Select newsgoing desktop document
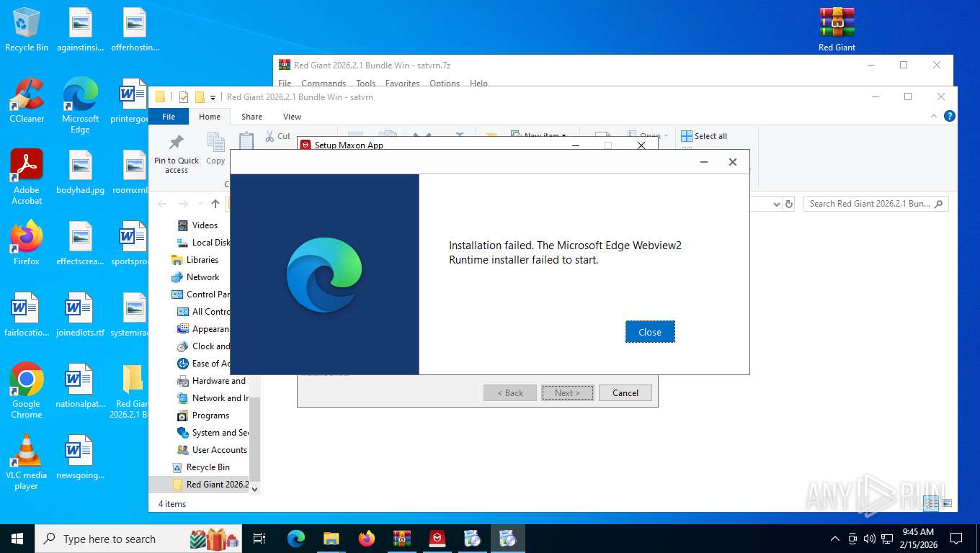This screenshot has width=980, height=553. tap(80, 457)
